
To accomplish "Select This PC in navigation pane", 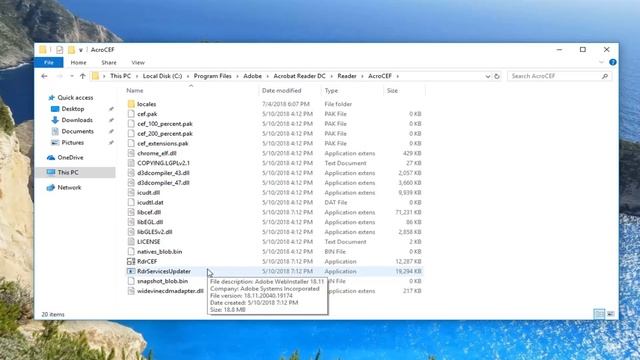I will 75,173.
